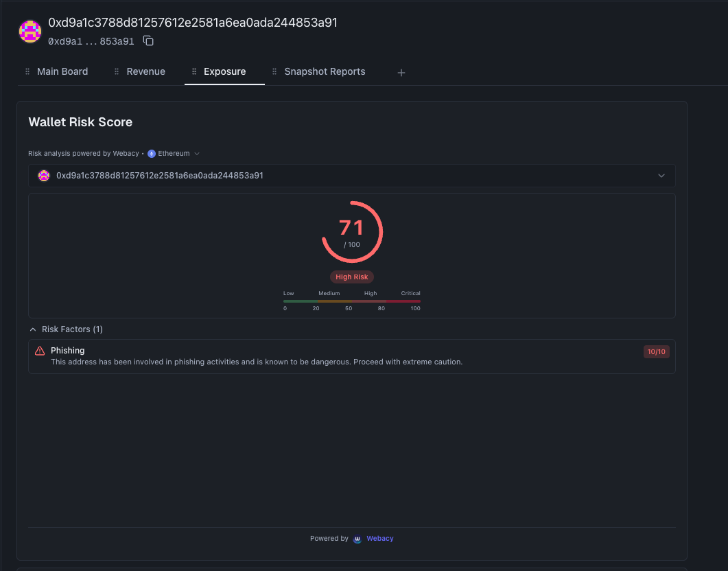Expand the wallet address selector chevron

tap(661, 176)
